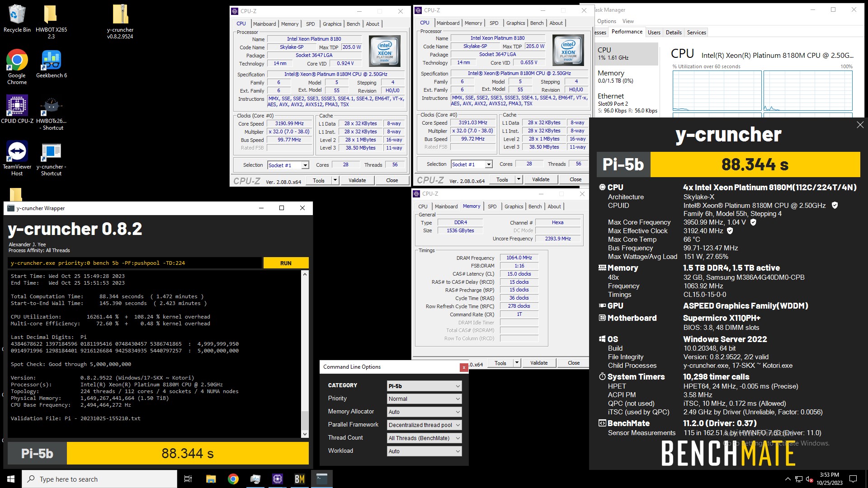Click Validate in left CPU-Z window
868x488 pixels.
(x=357, y=180)
